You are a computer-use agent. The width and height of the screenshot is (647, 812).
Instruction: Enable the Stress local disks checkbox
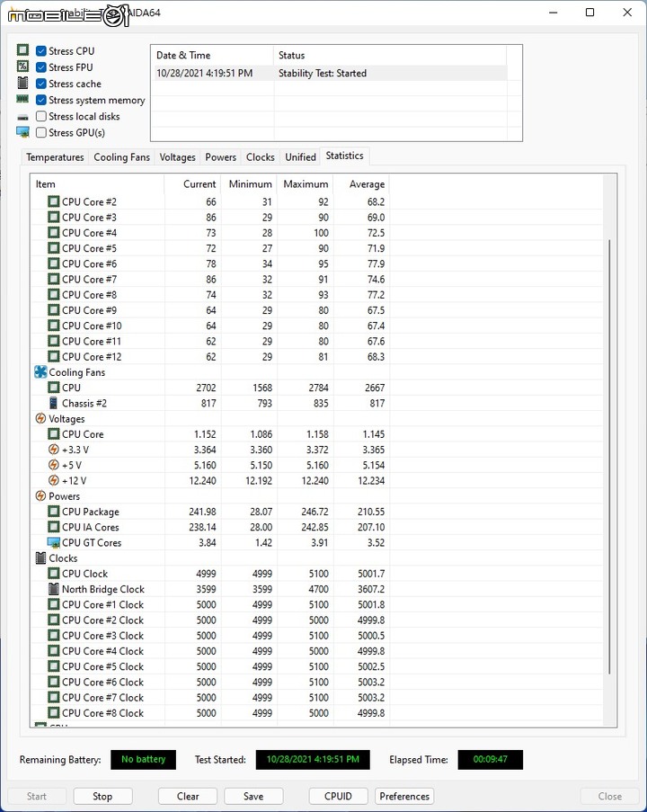click(x=41, y=116)
